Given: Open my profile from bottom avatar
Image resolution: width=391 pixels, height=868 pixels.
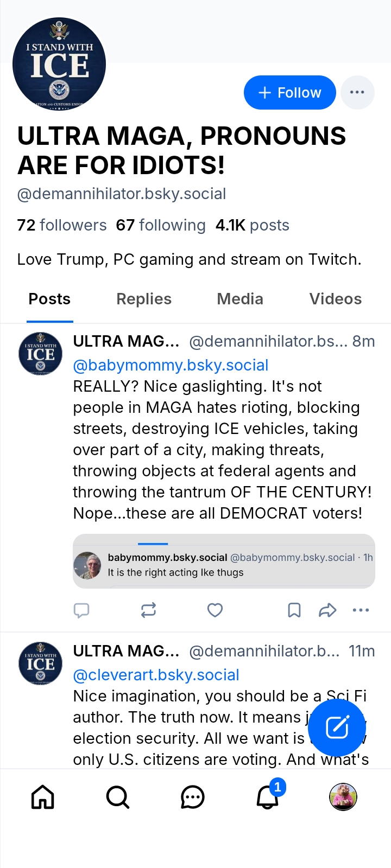Looking at the screenshot, I should coord(343,797).
